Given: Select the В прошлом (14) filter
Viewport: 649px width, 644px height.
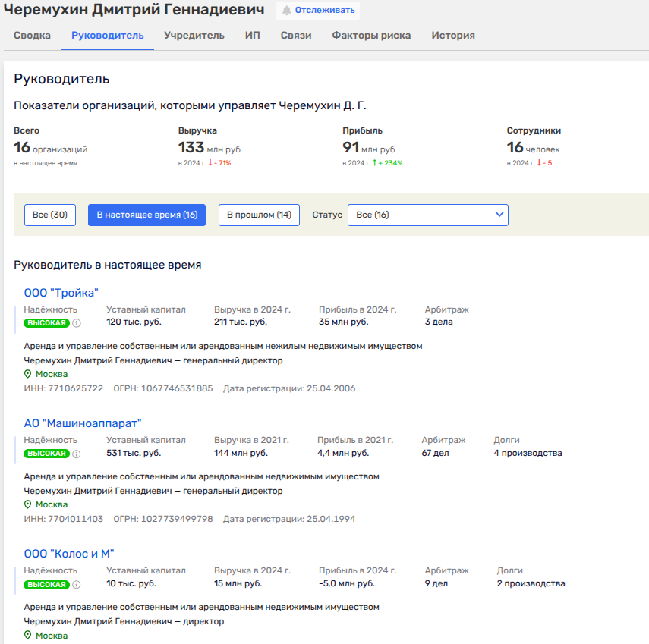Looking at the screenshot, I should click(259, 215).
